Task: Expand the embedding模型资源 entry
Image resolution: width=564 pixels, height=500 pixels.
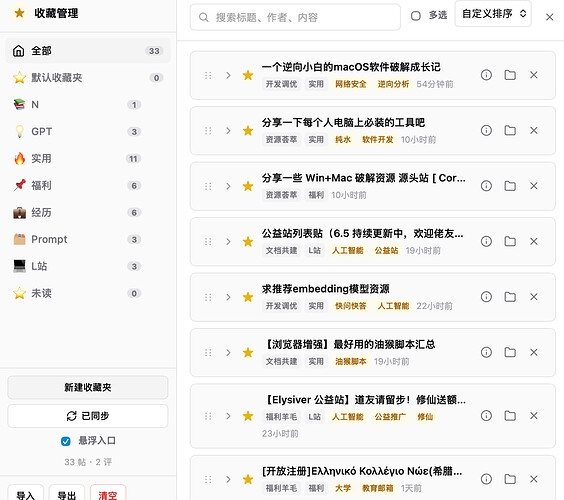Action: 228,297
